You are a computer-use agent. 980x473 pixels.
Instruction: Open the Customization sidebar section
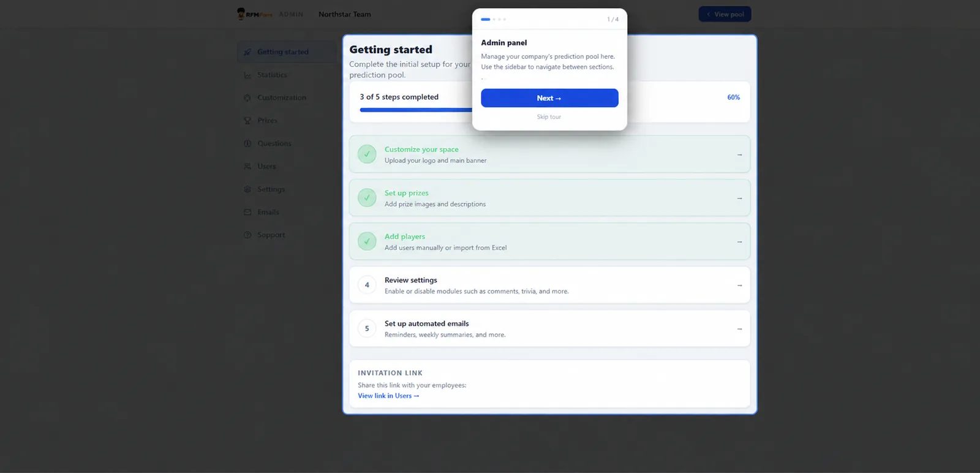point(287,98)
